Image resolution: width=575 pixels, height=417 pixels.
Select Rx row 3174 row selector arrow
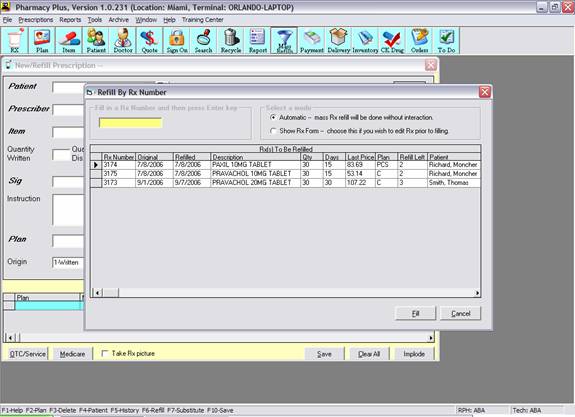click(x=96, y=165)
